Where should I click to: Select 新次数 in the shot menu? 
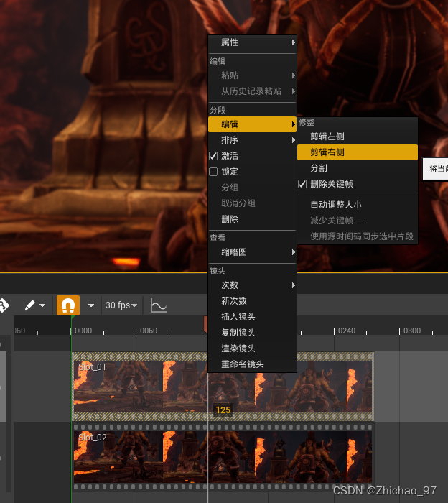252,301
